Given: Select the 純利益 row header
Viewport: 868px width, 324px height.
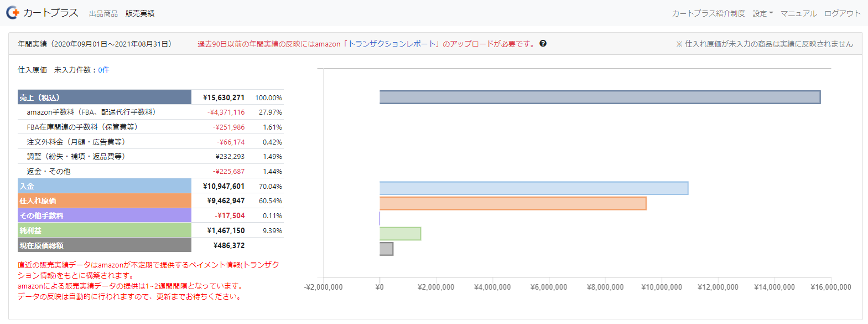Looking at the screenshot, I should (x=105, y=230).
